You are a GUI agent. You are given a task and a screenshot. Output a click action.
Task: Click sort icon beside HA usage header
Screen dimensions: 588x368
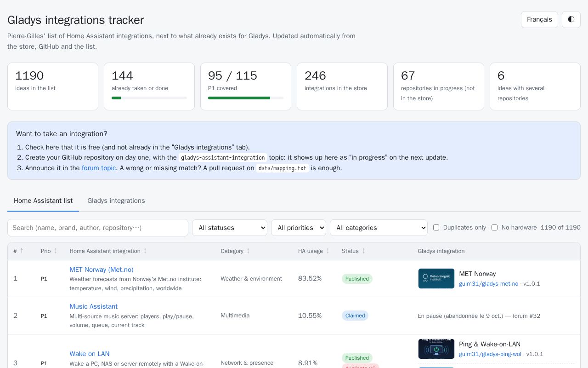click(x=328, y=251)
